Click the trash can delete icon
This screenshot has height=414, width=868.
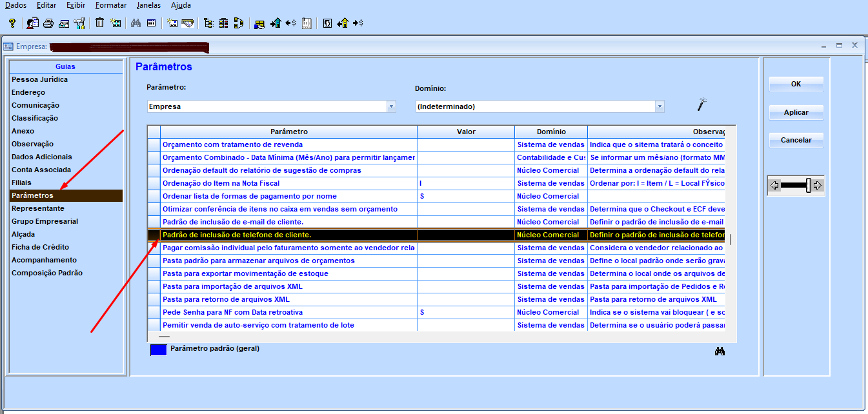tap(99, 23)
